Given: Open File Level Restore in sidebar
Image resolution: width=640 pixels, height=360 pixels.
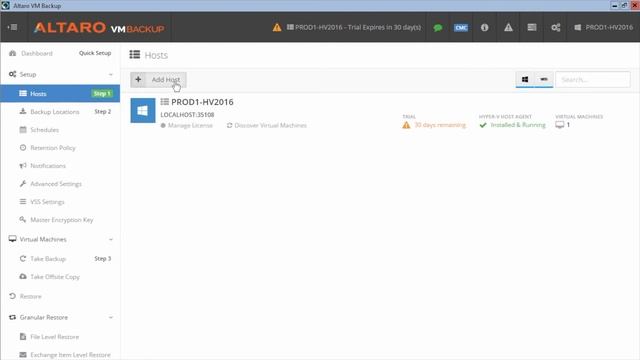Looking at the screenshot, I should (54, 337).
